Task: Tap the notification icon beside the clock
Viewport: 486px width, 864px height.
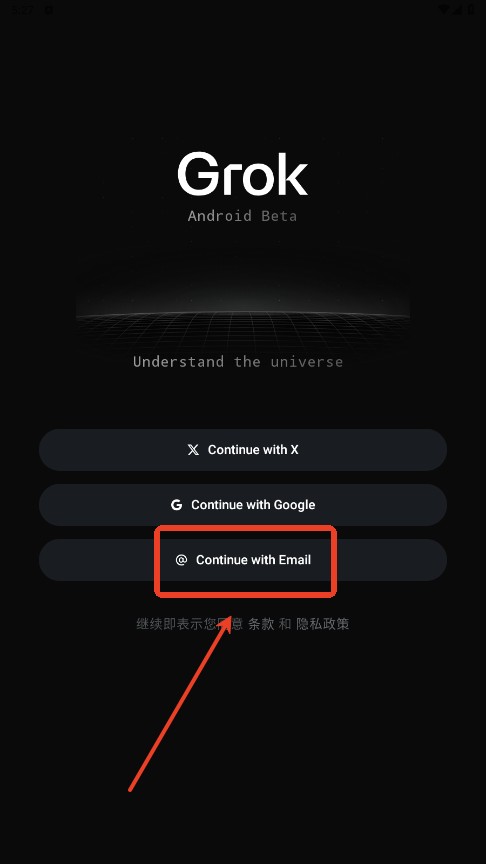Action: 48,10
